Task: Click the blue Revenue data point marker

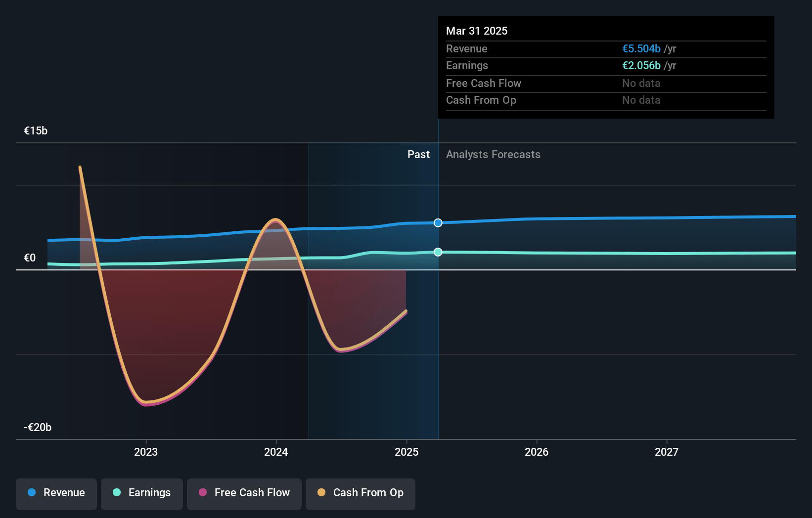Action: (x=438, y=223)
